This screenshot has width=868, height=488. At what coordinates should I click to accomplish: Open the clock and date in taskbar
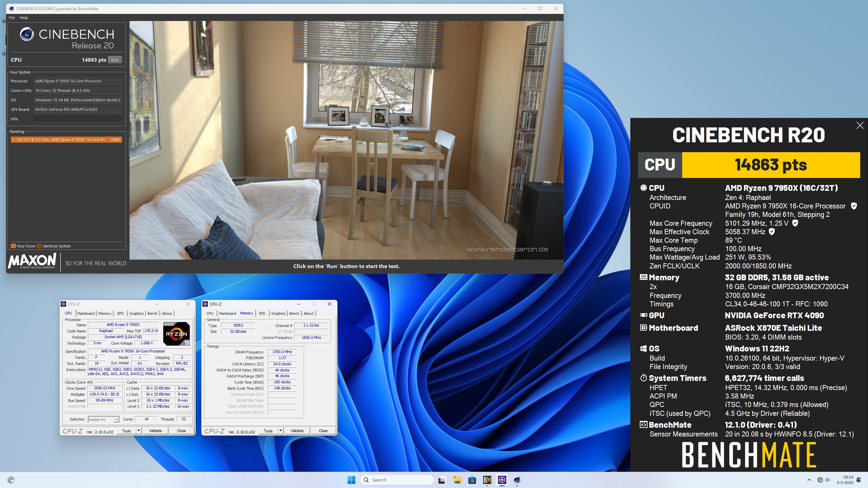point(845,480)
